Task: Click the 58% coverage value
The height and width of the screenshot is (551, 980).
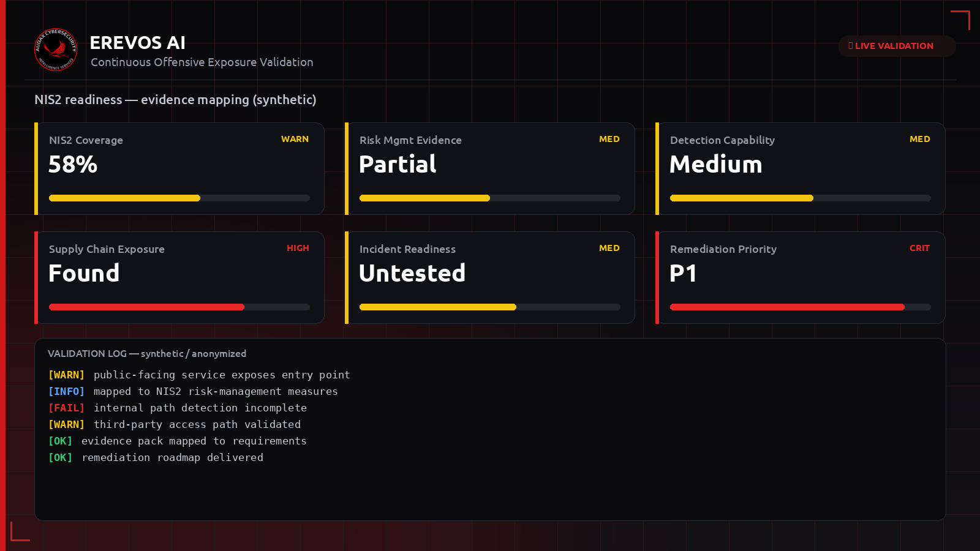Action: coord(73,165)
